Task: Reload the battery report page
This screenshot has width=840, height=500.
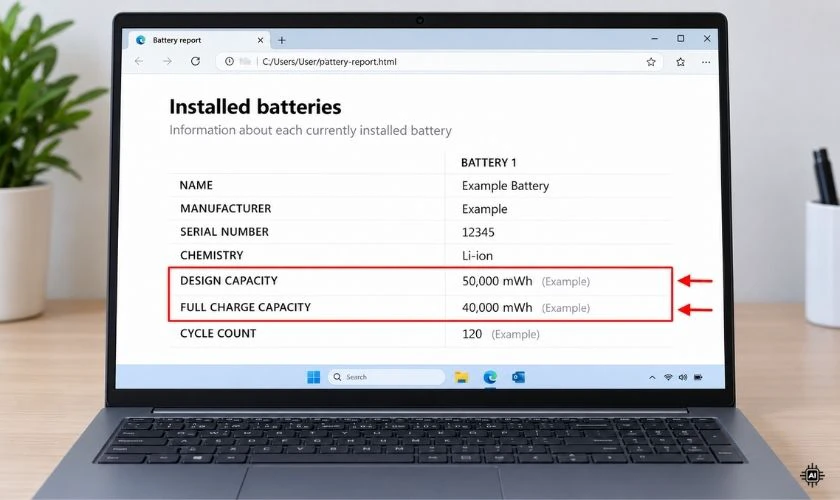Action: tap(196, 61)
